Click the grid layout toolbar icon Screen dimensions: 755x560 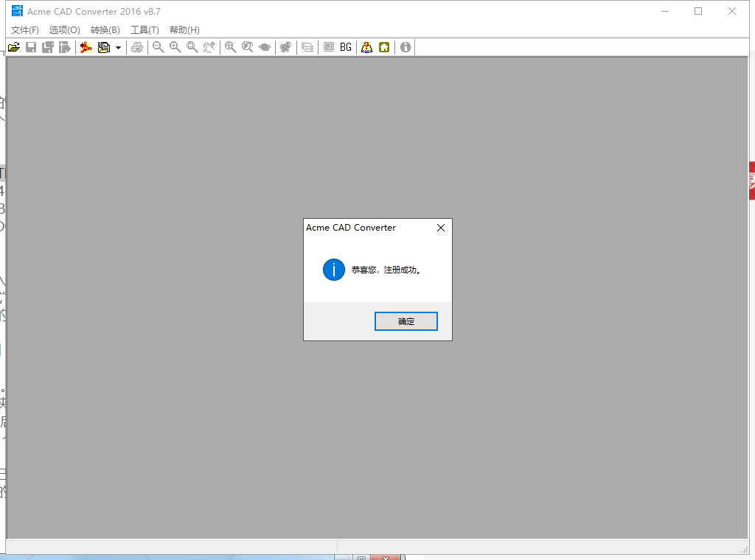[329, 47]
